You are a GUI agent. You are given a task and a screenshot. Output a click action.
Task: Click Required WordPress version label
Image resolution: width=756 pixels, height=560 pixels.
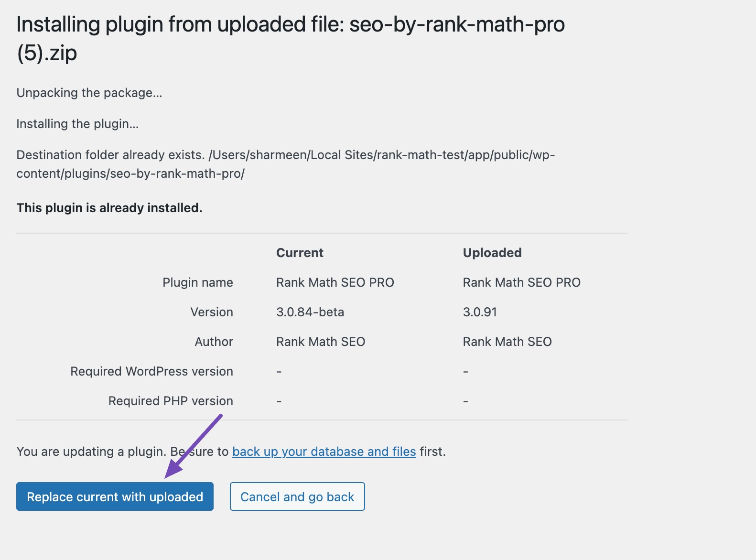point(152,371)
